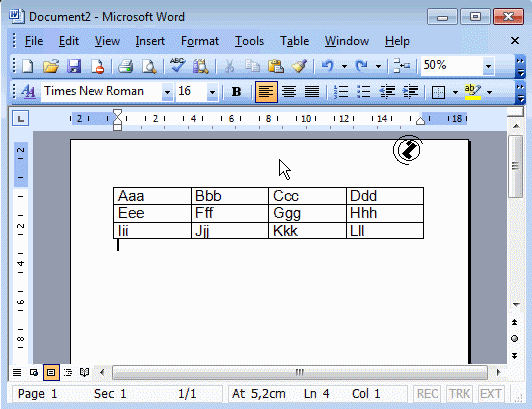
Task: Toggle center alignment
Action: coord(289,92)
